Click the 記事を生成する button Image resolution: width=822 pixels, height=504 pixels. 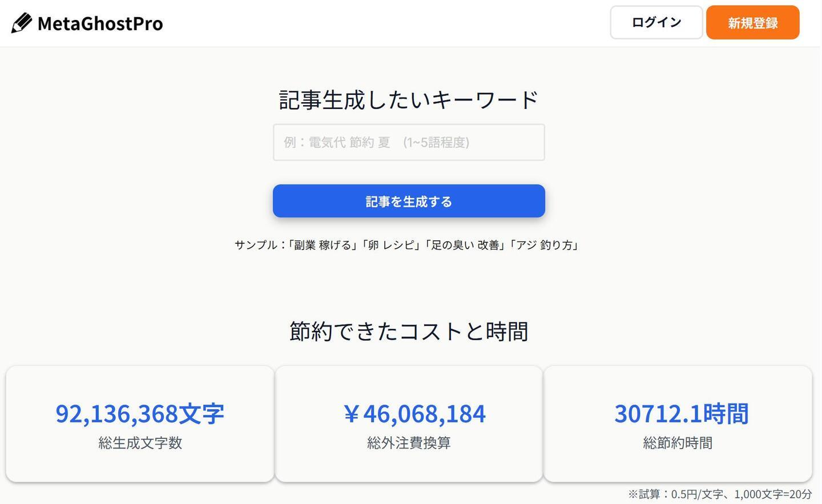(x=409, y=201)
